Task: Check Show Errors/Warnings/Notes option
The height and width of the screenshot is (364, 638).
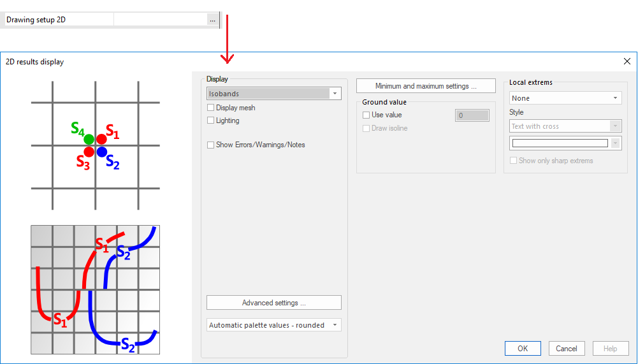Action: 211,145
